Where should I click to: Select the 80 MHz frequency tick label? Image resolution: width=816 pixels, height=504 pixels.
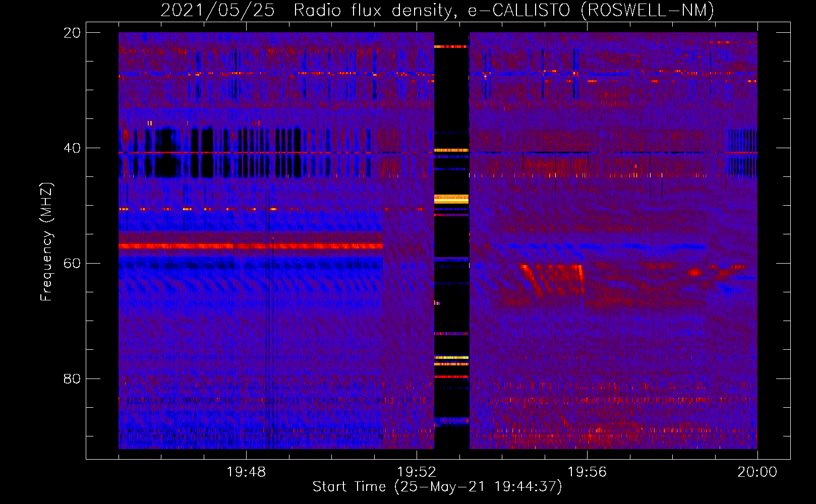[x=72, y=379]
